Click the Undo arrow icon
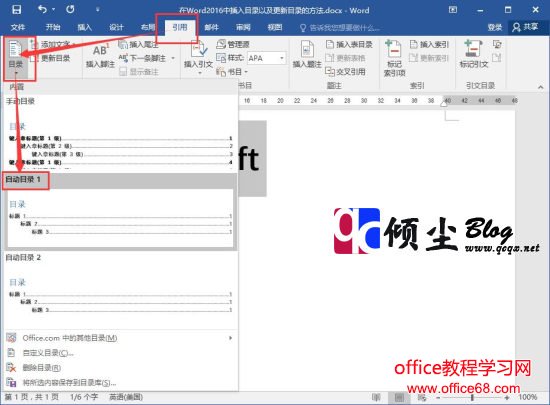This screenshot has height=405, width=550. click(x=42, y=9)
